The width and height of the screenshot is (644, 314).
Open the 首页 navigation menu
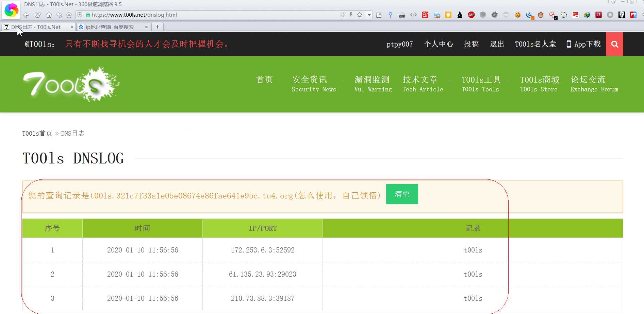[265, 80]
